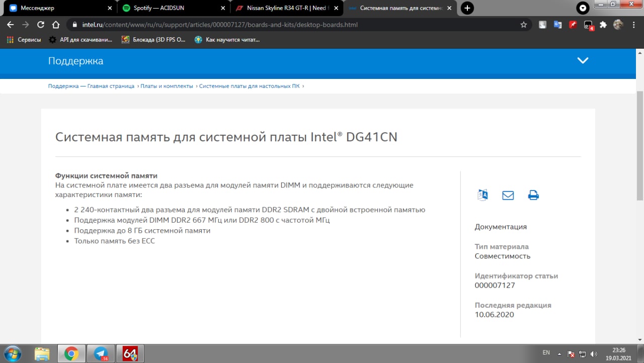644x363 pixels.
Task: Click the article heading Системная память
Action: tap(226, 137)
